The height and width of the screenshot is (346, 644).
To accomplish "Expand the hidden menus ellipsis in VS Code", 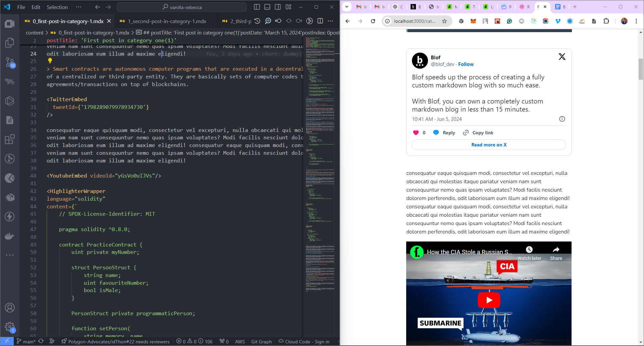I will click(78, 7).
